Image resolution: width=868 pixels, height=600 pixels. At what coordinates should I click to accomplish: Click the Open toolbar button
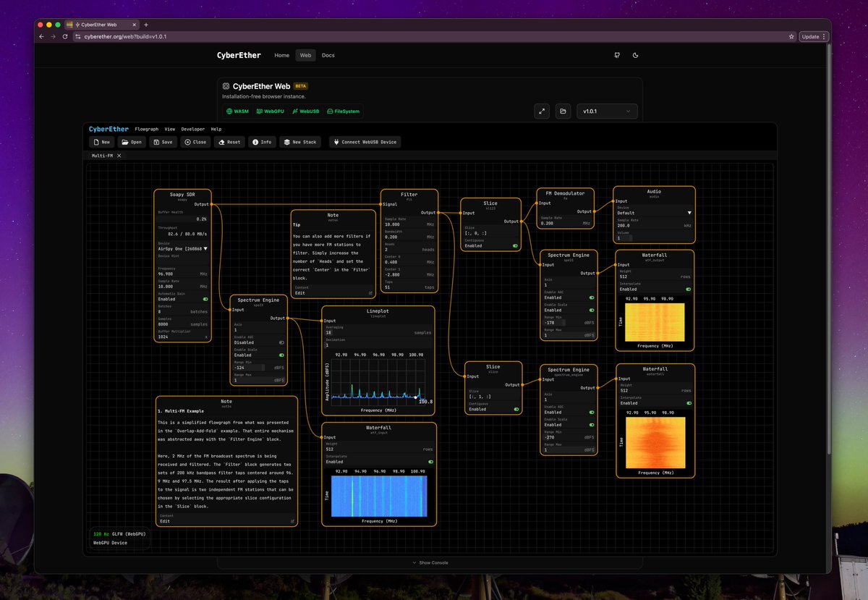(132, 142)
